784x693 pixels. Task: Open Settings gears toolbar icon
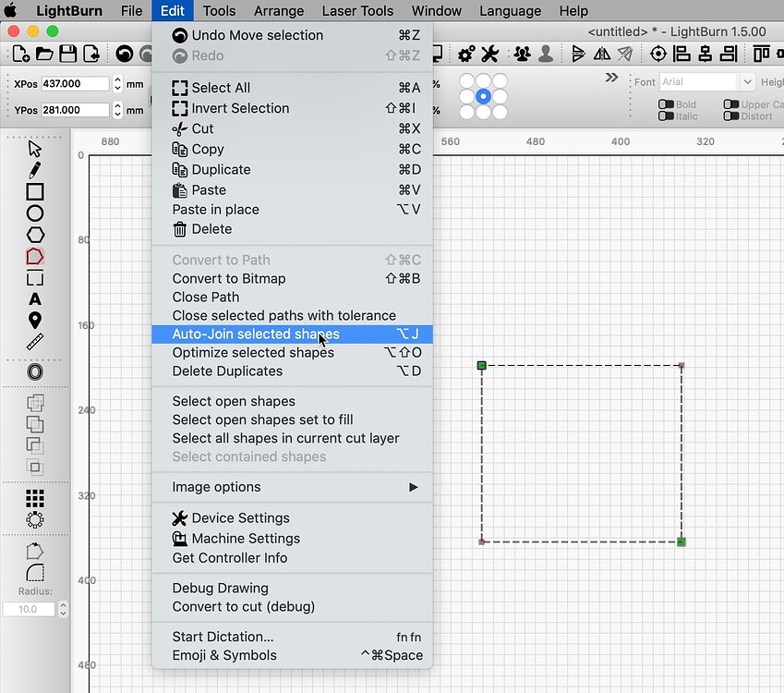click(466, 54)
